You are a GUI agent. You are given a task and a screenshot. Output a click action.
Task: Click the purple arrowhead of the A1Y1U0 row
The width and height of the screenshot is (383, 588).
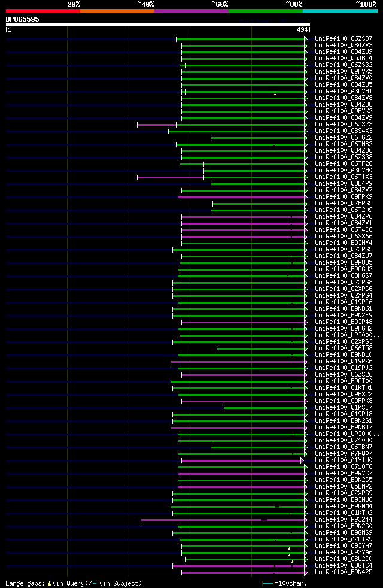302,461
